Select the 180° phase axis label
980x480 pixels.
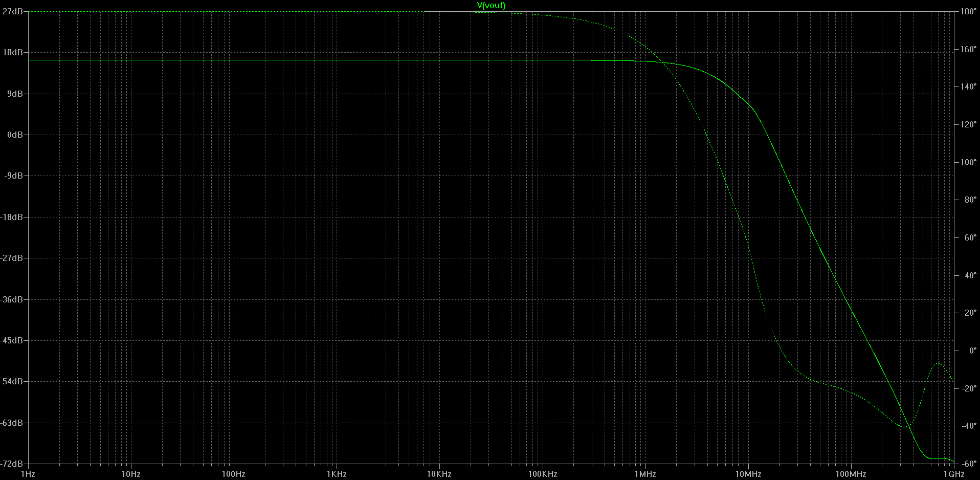coord(969,11)
